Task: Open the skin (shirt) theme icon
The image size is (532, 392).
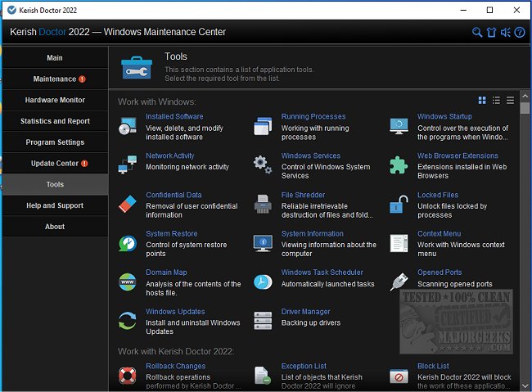Action: pyautogui.click(x=491, y=33)
